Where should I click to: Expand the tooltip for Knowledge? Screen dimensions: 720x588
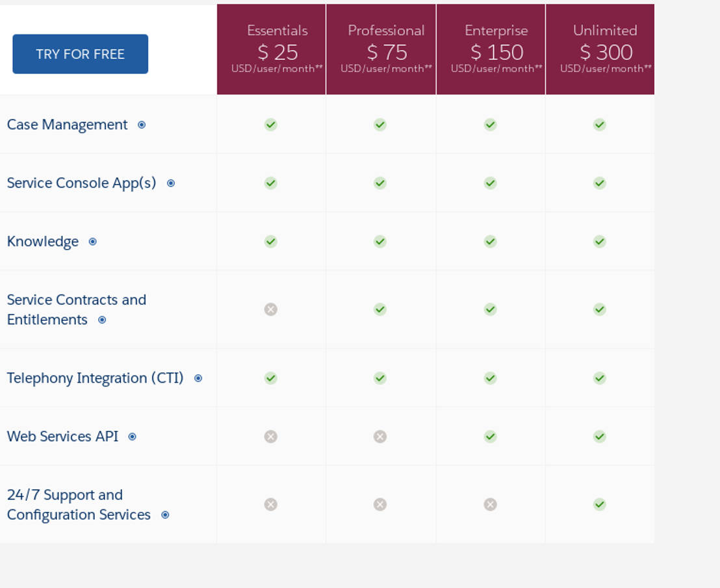(92, 242)
